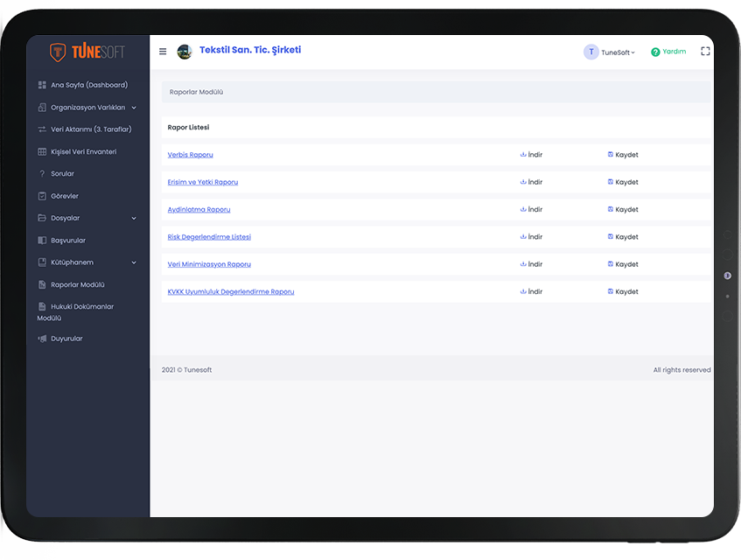
Task: Expand the Dosyalar chevron
Action: coord(134,219)
